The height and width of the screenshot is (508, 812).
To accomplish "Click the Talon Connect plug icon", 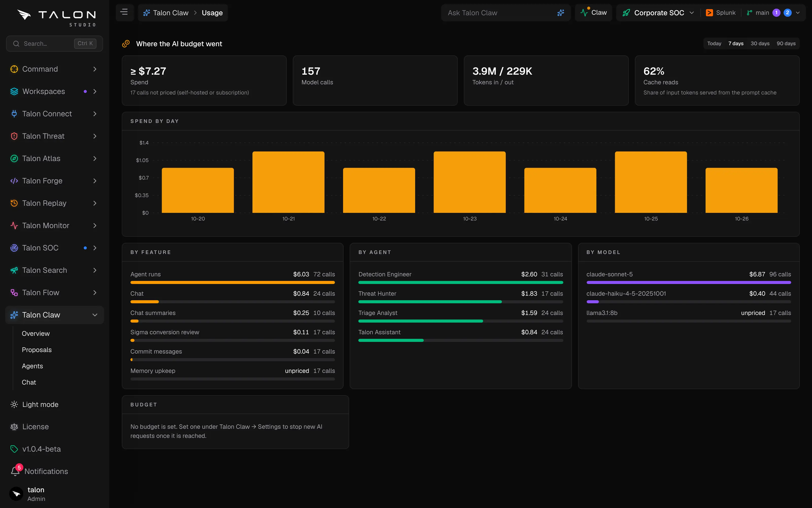I will [14, 114].
